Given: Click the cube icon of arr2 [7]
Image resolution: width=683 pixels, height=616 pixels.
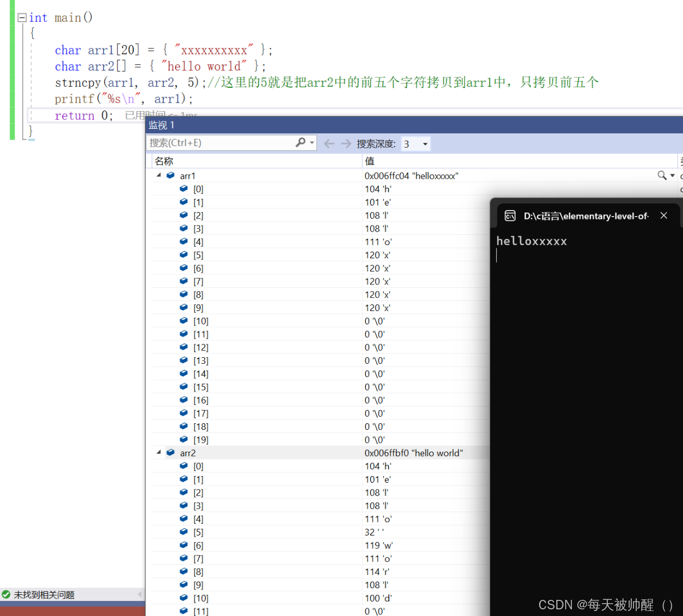Looking at the screenshot, I should coord(184,558).
